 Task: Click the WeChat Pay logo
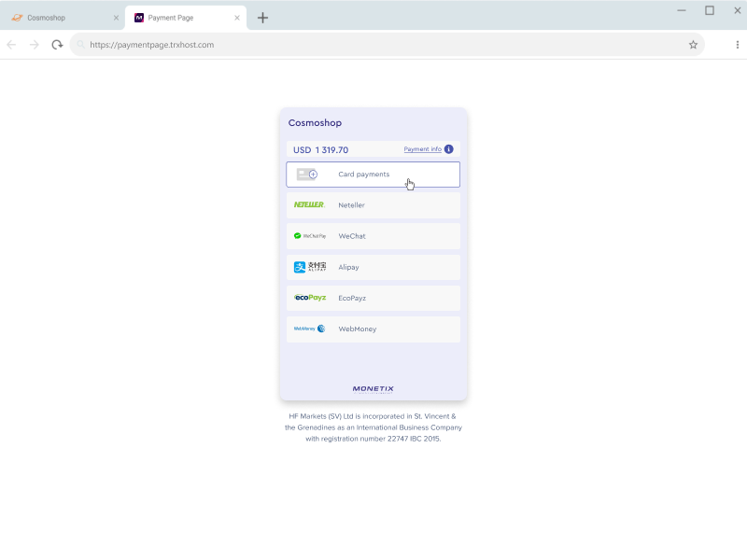click(x=310, y=236)
